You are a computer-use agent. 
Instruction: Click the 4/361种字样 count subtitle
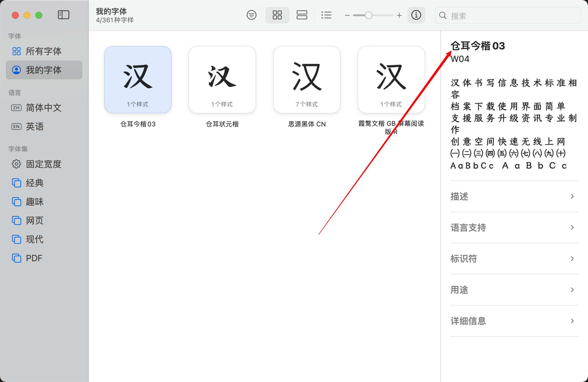click(x=115, y=20)
